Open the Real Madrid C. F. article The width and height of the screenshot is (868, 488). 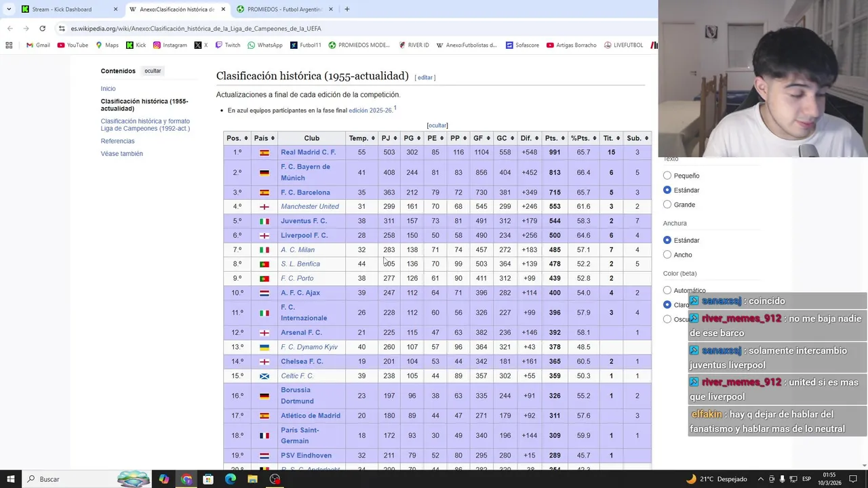pos(308,152)
